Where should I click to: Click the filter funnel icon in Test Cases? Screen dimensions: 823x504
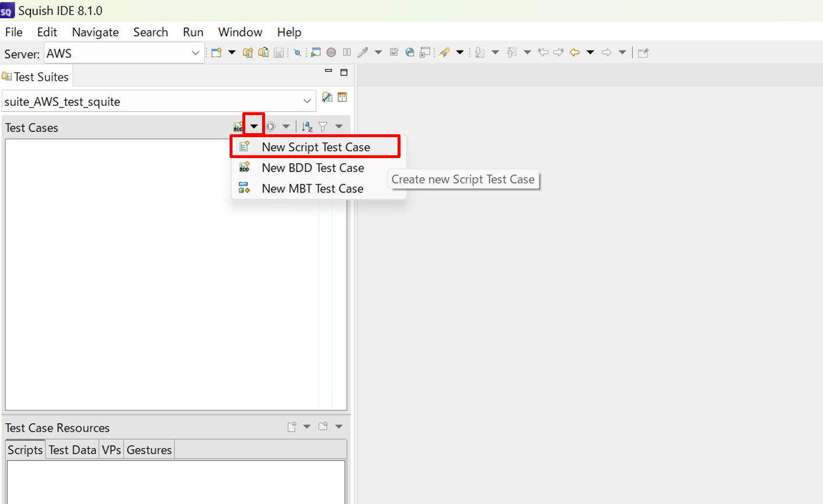tap(323, 127)
